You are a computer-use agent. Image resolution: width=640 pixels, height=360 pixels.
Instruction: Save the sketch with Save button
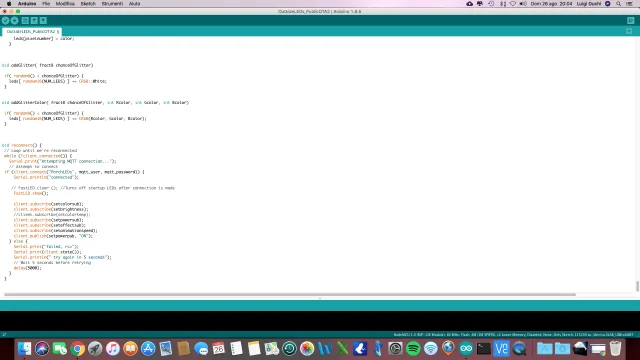(x=43, y=20)
